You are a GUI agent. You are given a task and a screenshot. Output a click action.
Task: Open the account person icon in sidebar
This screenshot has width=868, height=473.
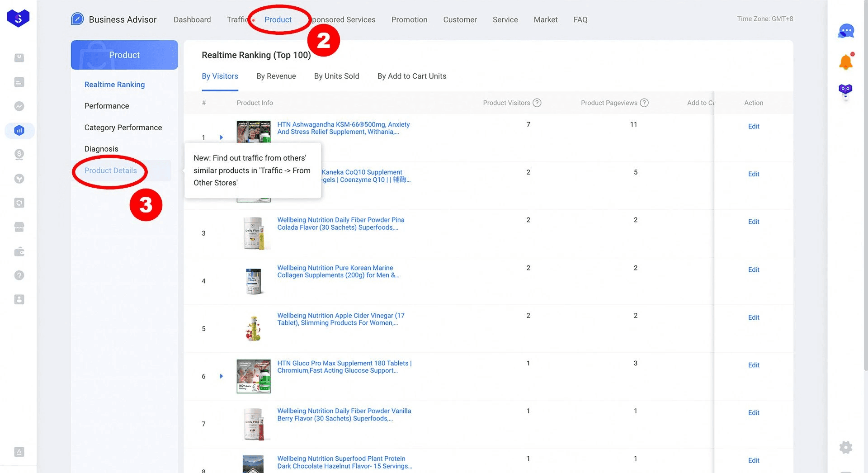19,299
